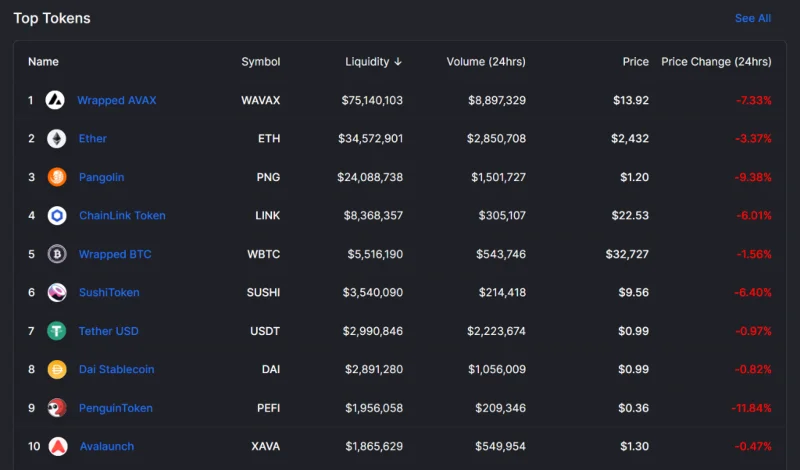Click the $1,056,009 volume value
Viewport: 800px width, 470px height.
pyautogui.click(x=497, y=369)
